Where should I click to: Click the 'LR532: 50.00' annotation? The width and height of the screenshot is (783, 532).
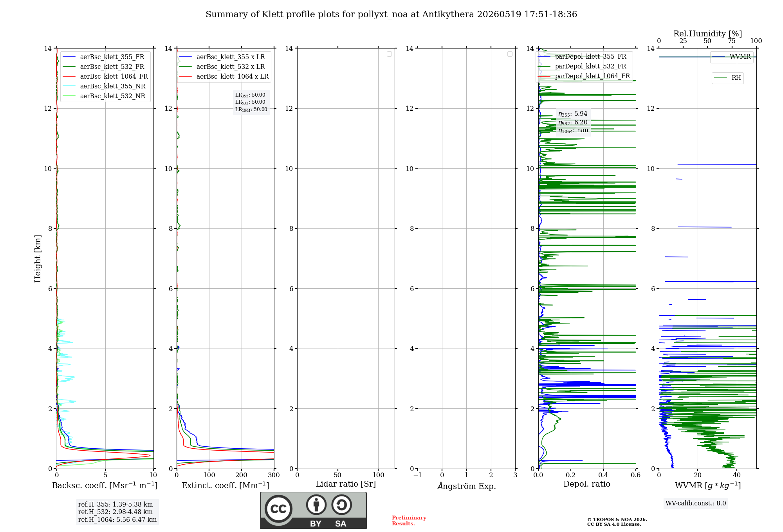tap(250, 102)
